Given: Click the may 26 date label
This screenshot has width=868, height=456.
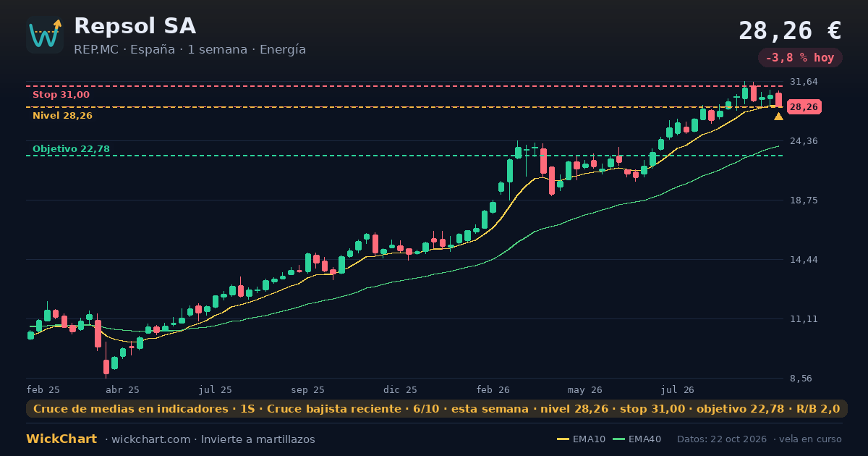Looking at the screenshot, I should point(585,389).
